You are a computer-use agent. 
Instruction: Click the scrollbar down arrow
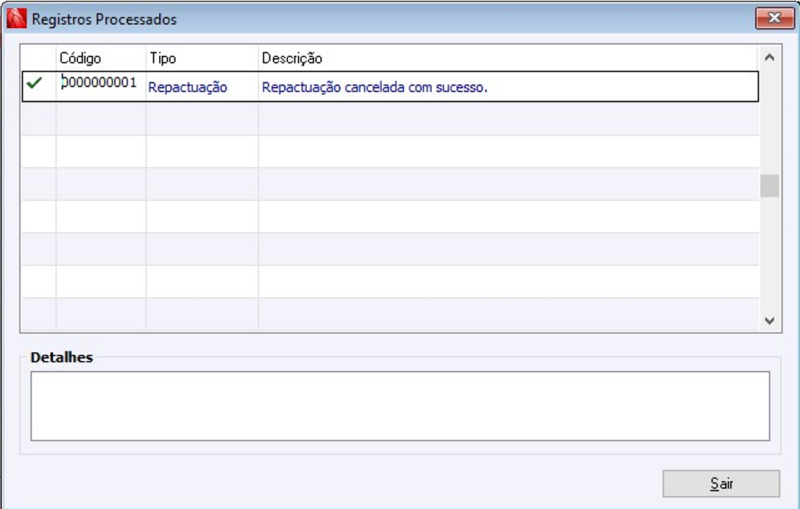pos(769,320)
